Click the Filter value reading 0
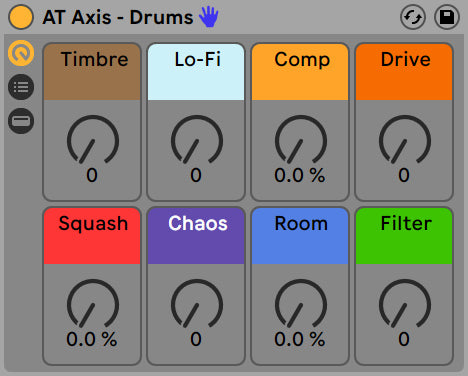The width and height of the screenshot is (468, 376). click(x=404, y=339)
